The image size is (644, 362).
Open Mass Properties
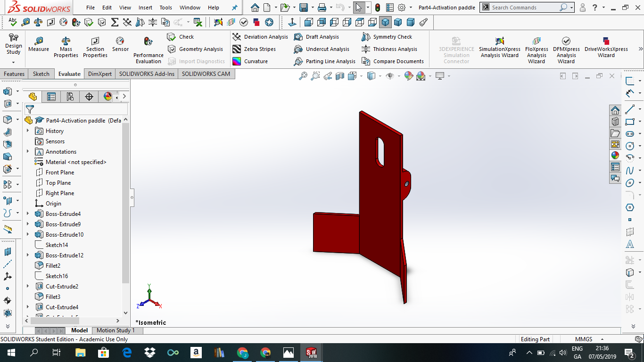pos(66,48)
